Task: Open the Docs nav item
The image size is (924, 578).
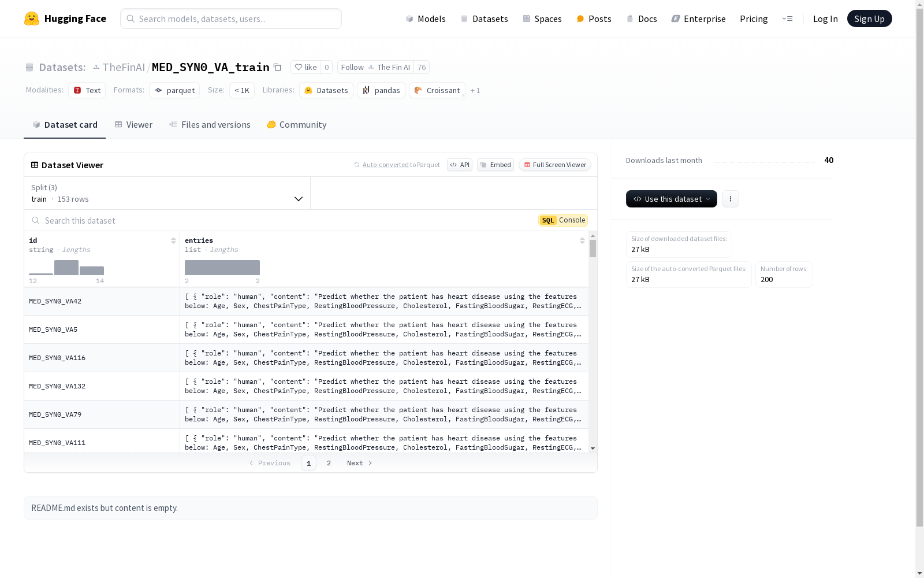Action: (x=642, y=18)
